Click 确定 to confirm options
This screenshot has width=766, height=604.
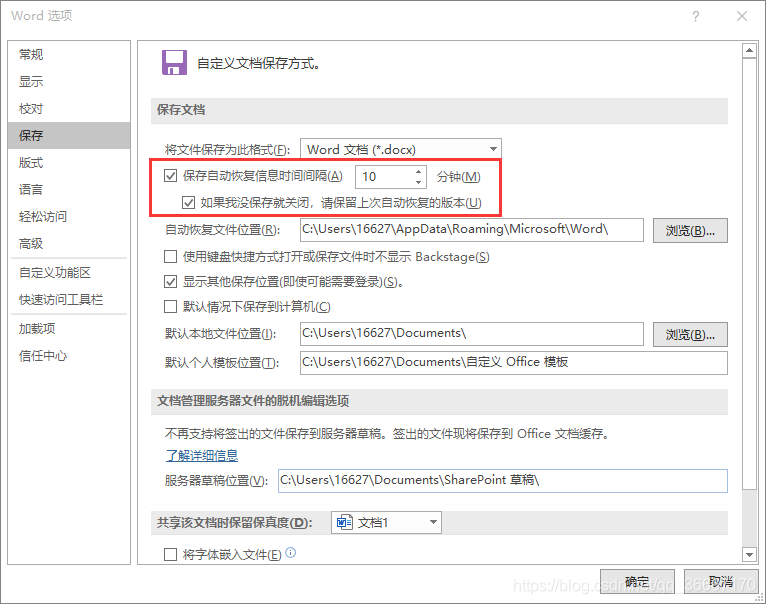tap(637, 582)
